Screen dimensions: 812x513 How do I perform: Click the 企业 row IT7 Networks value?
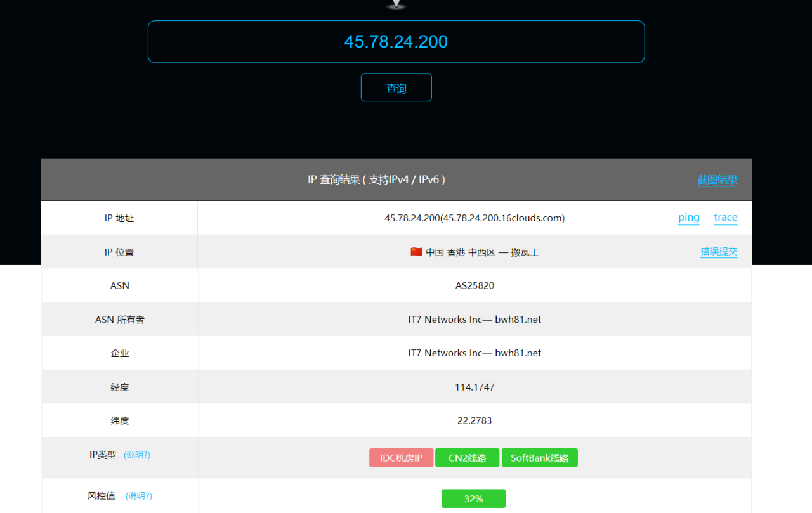click(x=475, y=353)
